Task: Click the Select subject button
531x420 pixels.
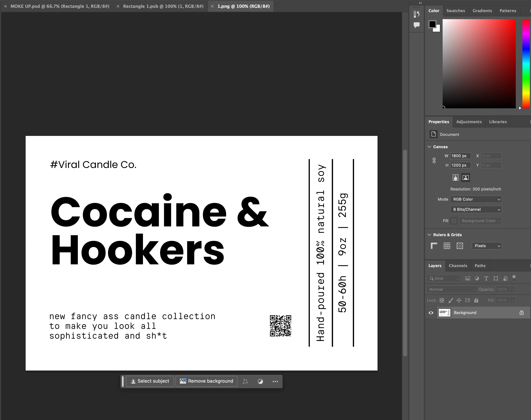Action: pyautogui.click(x=150, y=381)
